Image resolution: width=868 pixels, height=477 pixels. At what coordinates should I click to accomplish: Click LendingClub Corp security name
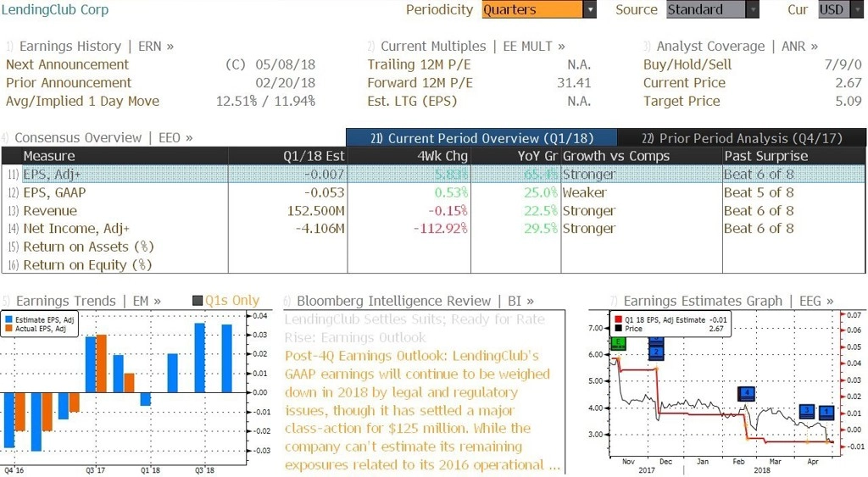pos(55,9)
